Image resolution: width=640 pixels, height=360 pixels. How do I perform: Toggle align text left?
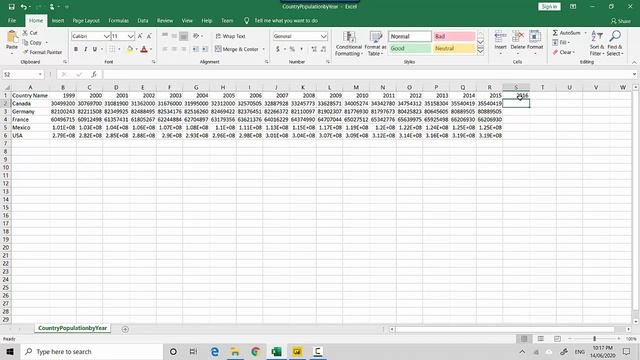click(165, 49)
